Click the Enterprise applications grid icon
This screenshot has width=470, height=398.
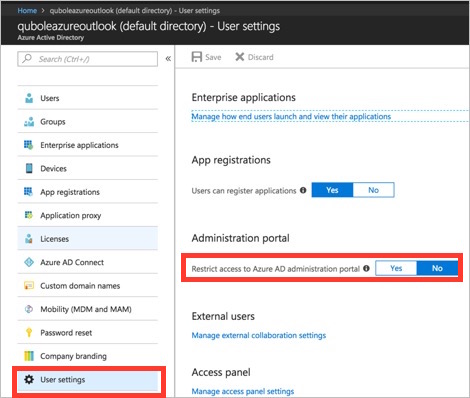(29, 145)
